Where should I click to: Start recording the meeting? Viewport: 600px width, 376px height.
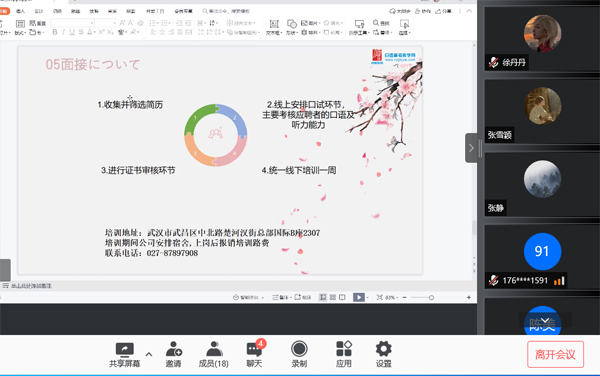(299, 355)
